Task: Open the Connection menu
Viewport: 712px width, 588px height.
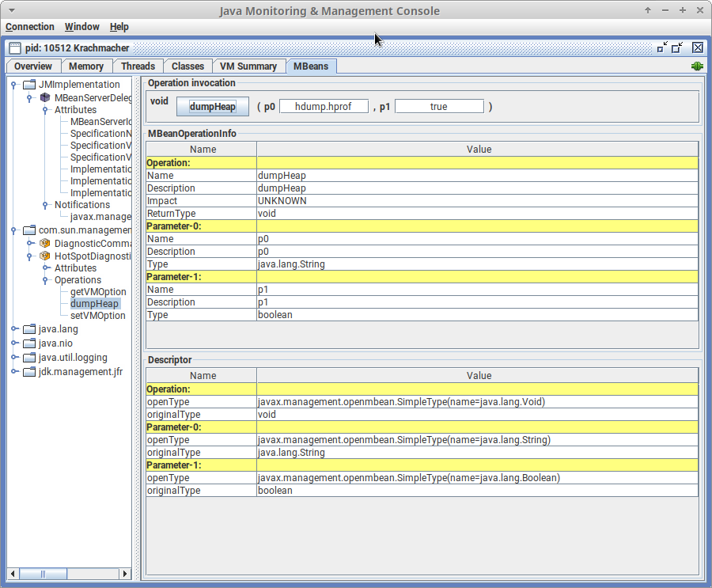Action: (30, 27)
